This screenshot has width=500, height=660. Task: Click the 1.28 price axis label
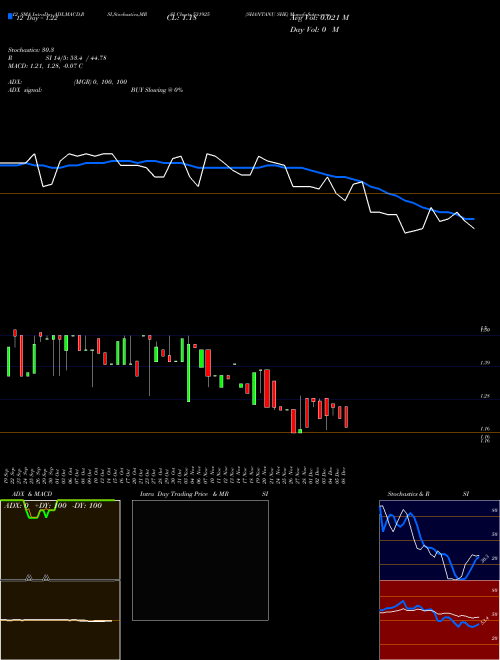coord(485,396)
